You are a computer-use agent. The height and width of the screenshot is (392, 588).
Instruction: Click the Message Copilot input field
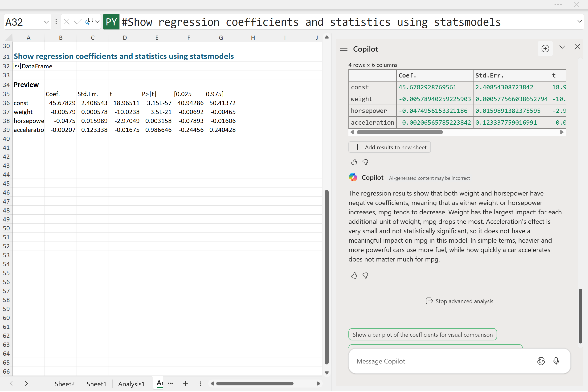click(440, 361)
